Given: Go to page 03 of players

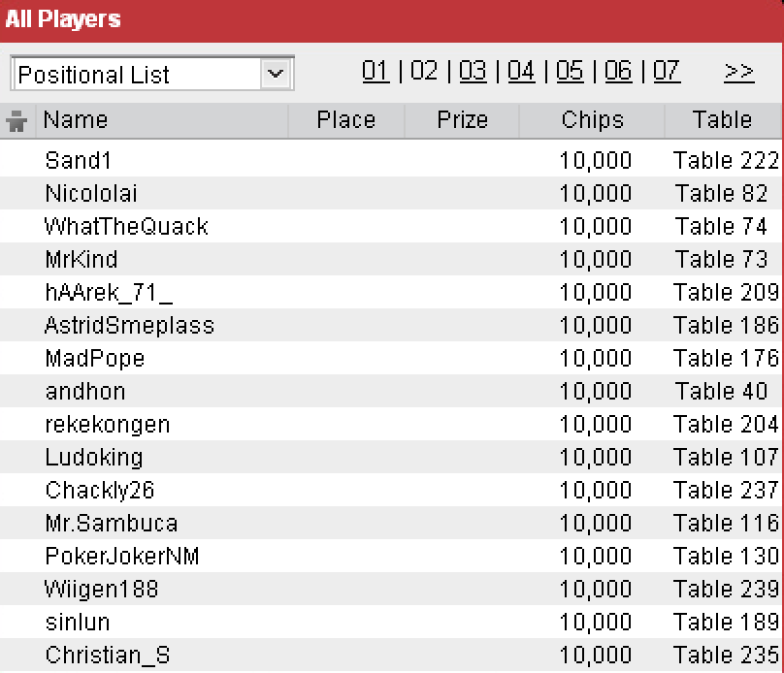Looking at the screenshot, I should click(473, 72).
